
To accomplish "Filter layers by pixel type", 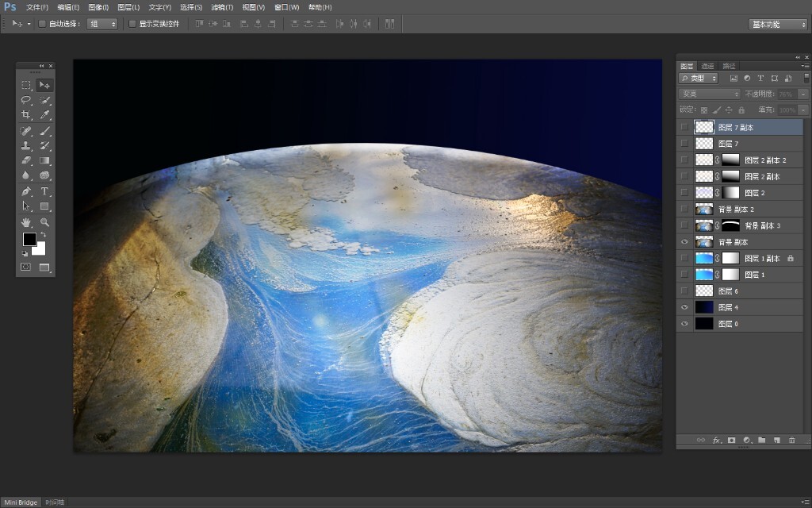I will tap(733, 79).
